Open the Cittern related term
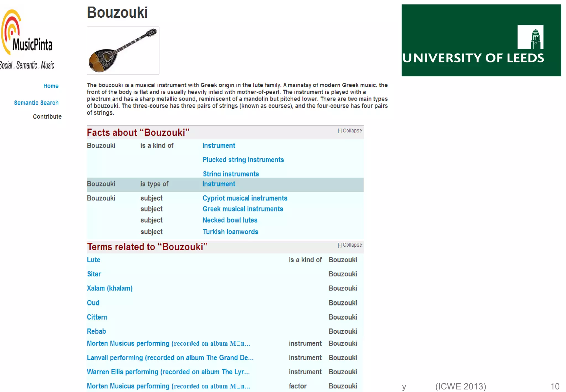Image resolution: width=566 pixels, height=392 pixels. tap(97, 317)
